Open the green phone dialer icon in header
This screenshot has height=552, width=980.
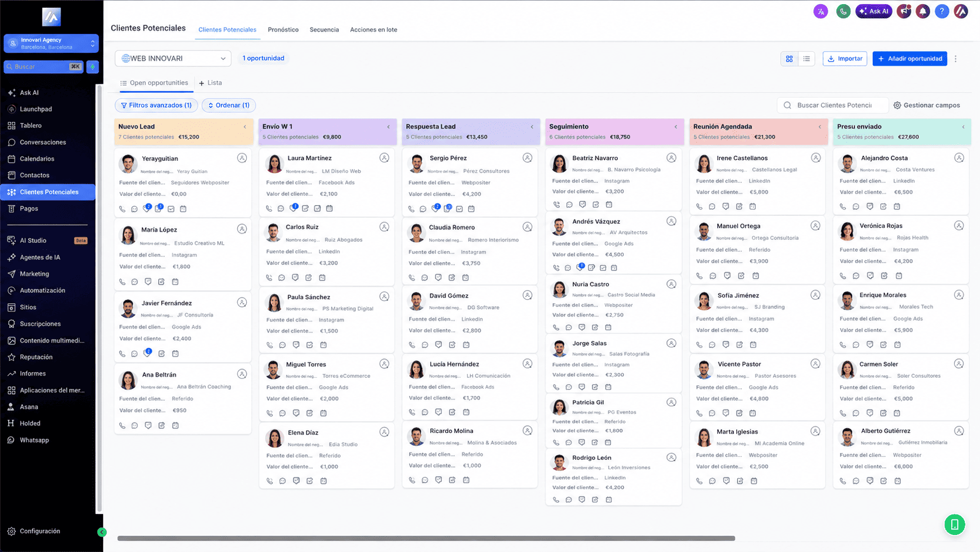pyautogui.click(x=843, y=11)
